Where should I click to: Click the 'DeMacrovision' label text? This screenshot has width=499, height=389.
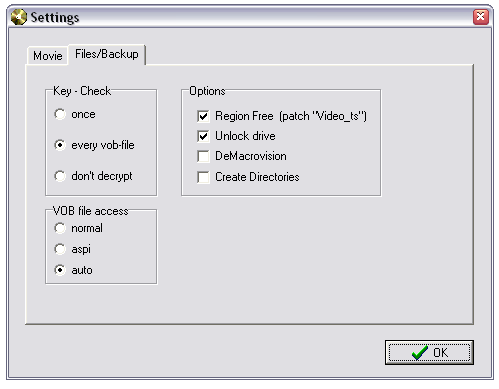pos(251,156)
